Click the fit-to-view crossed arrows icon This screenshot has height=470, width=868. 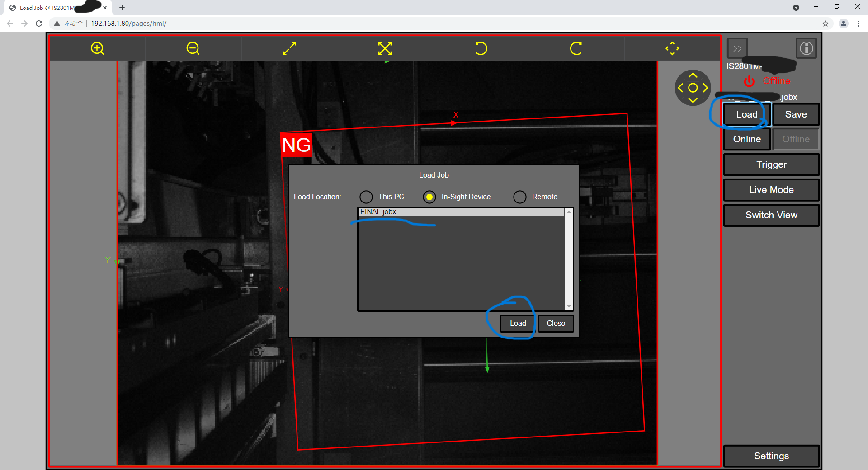tap(385, 48)
